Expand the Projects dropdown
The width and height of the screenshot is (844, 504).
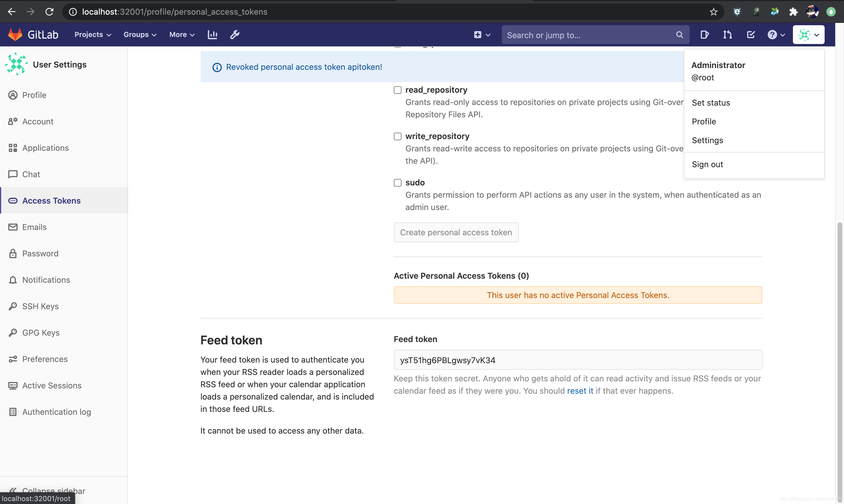coord(93,35)
